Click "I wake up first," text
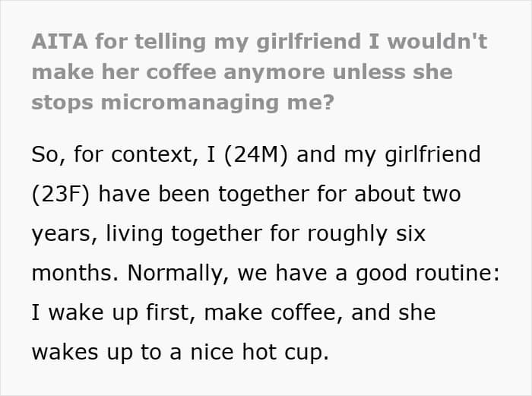The height and width of the screenshot is (396, 532). click(114, 313)
